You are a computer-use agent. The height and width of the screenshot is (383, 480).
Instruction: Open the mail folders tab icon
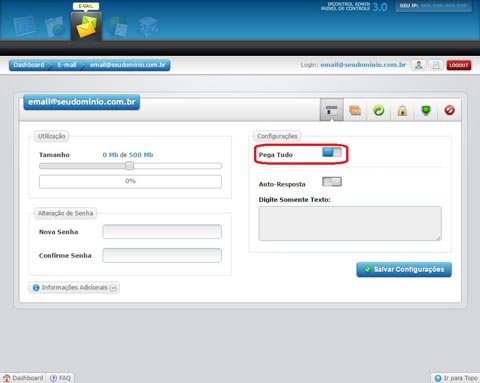pyautogui.click(x=355, y=110)
